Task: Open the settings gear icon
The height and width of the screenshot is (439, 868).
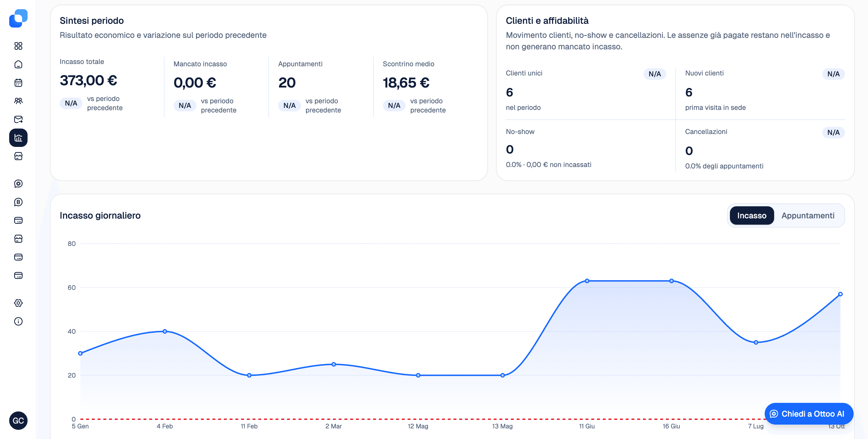Action: point(18,303)
